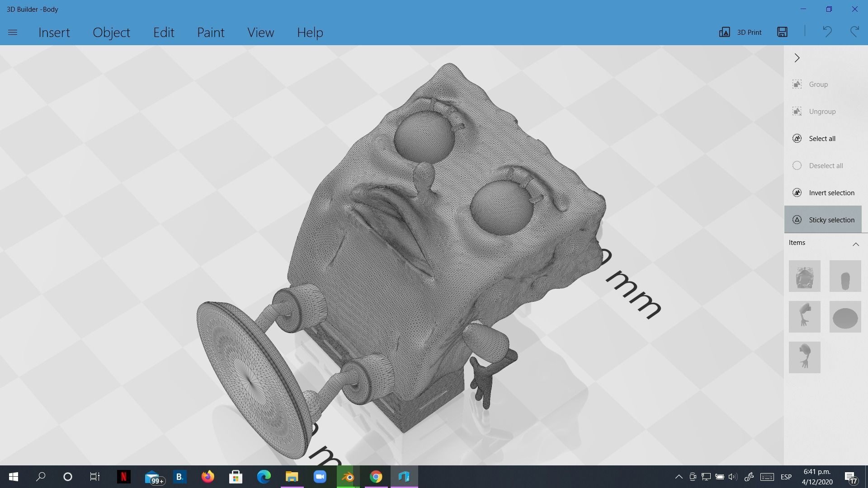Open Zoom from taskbar
The height and width of the screenshot is (488, 868).
[320, 477]
